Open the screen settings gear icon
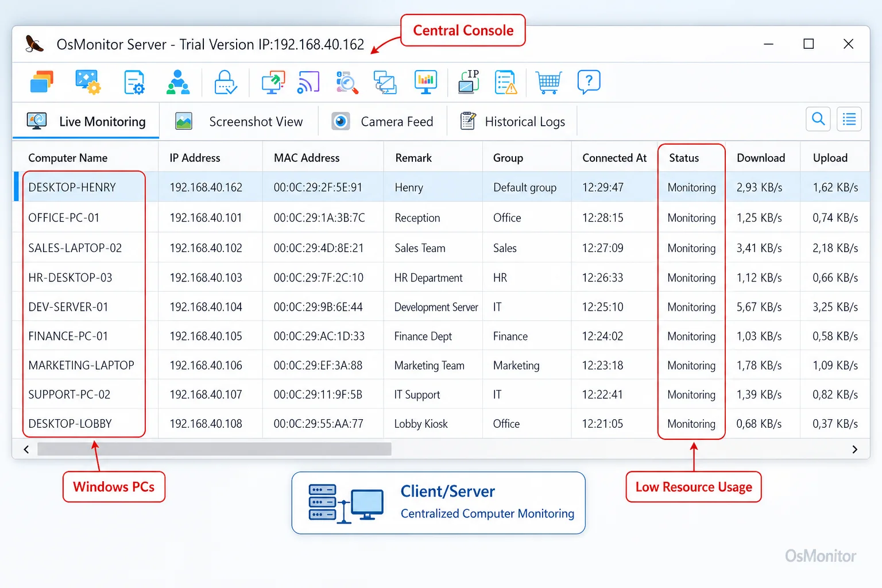Viewport: 882px width, 588px height. point(88,82)
